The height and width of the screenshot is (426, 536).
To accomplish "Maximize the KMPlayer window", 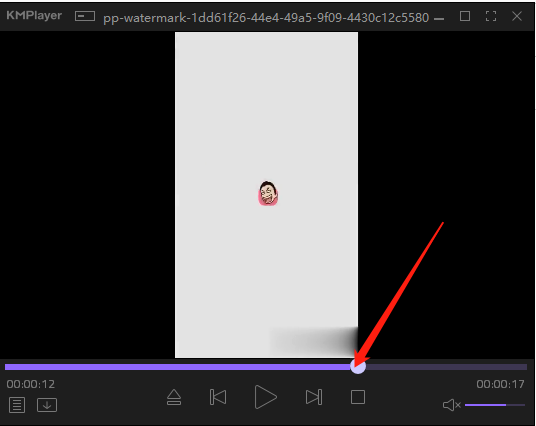I will pyautogui.click(x=465, y=16).
